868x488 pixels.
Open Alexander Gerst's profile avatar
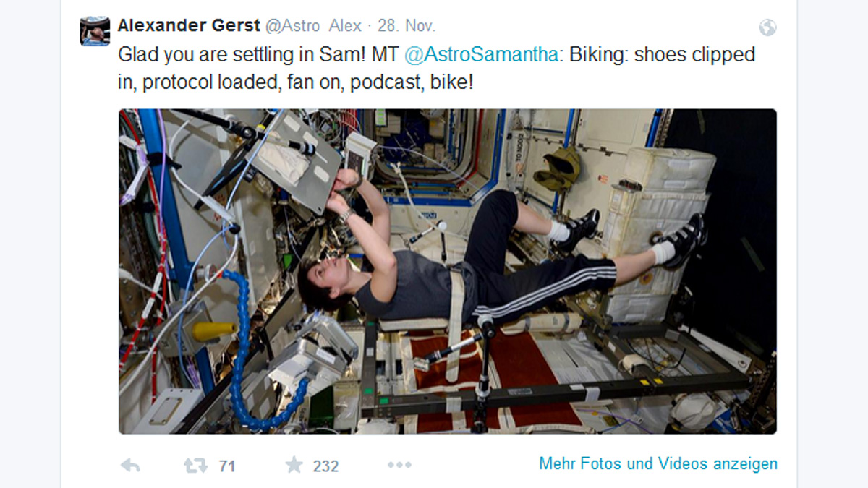coord(95,31)
